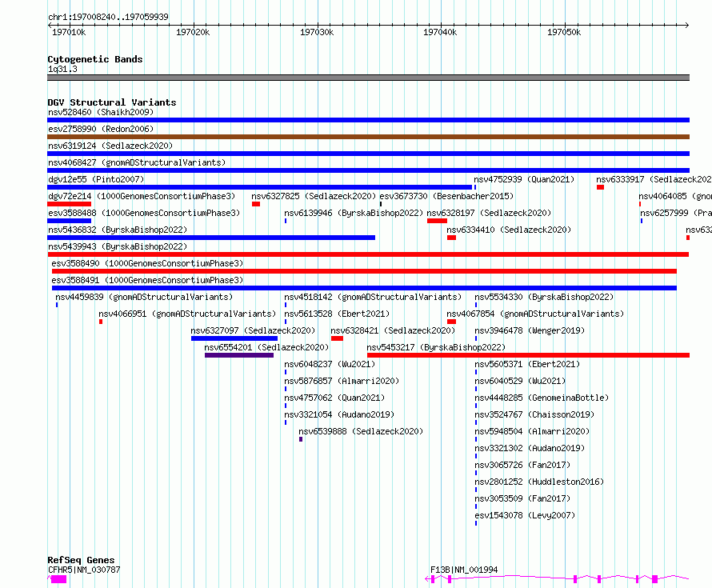The width and height of the screenshot is (712, 588).
Task: Select nsv6040529 (Wu2021) label
Action: tap(520, 381)
